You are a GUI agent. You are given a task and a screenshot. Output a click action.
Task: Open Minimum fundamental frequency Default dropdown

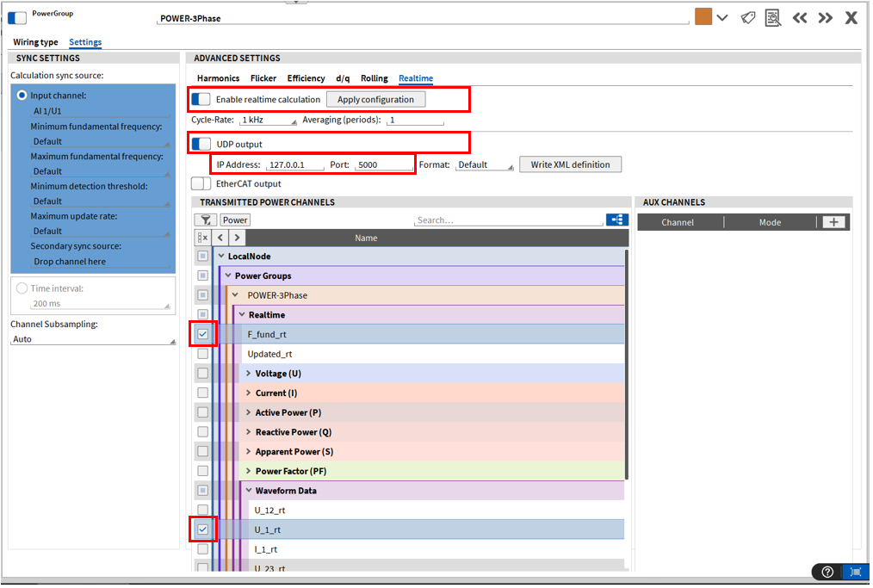click(x=100, y=141)
